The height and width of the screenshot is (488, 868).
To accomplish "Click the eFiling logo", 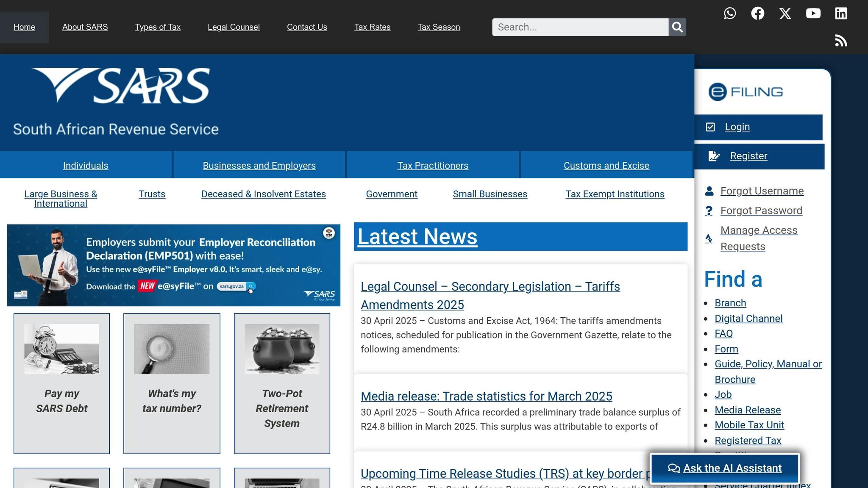I will (x=746, y=92).
